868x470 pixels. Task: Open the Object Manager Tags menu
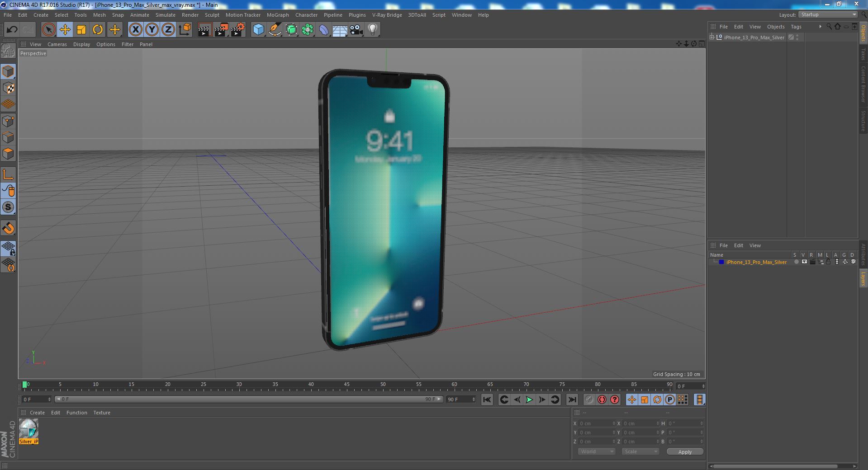click(796, 27)
